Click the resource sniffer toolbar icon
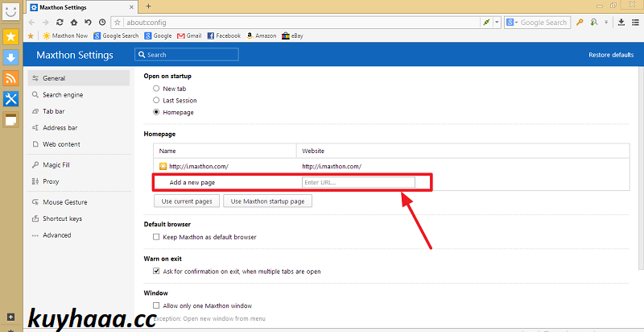The height and width of the screenshot is (332, 644). click(x=594, y=23)
